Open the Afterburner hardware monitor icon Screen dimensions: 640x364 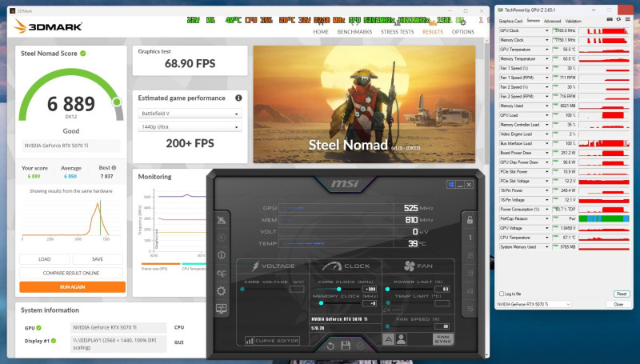click(222, 309)
